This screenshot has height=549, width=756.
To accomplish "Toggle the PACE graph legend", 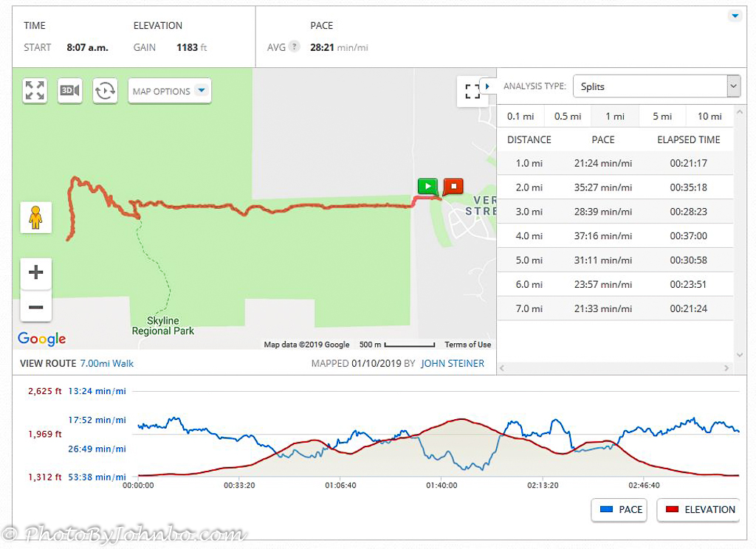I will (619, 510).
